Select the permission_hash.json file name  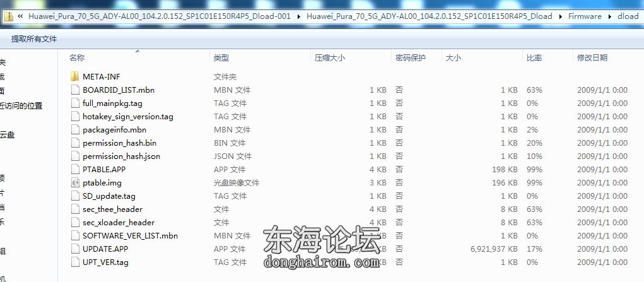(x=121, y=156)
